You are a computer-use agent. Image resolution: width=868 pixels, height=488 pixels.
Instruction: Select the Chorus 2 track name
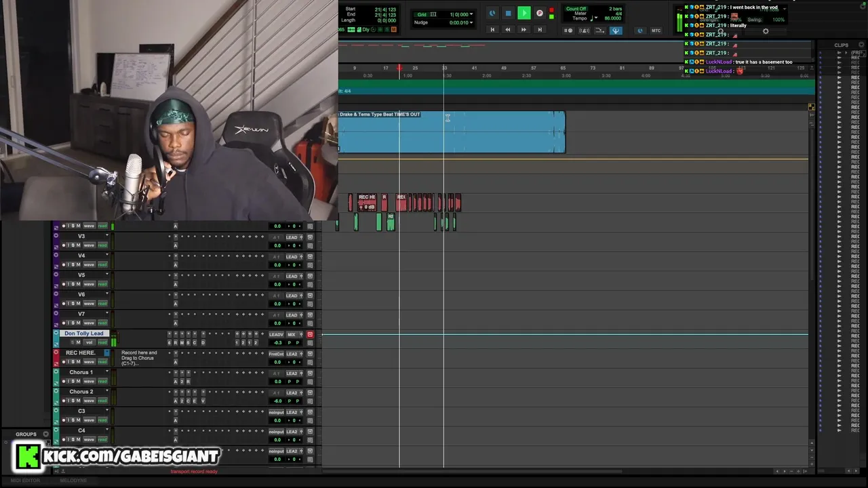(81, 392)
